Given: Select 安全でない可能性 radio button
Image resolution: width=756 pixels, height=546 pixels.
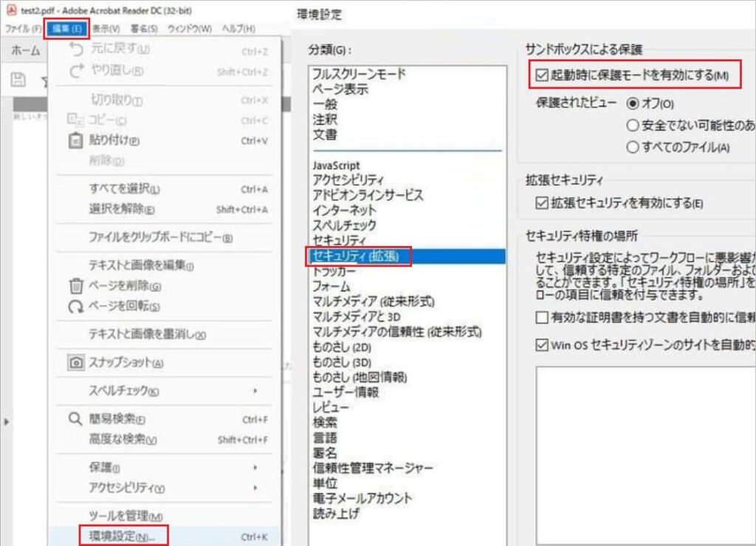Looking at the screenshot, I should pyautogui.click(x=632, y=126).
